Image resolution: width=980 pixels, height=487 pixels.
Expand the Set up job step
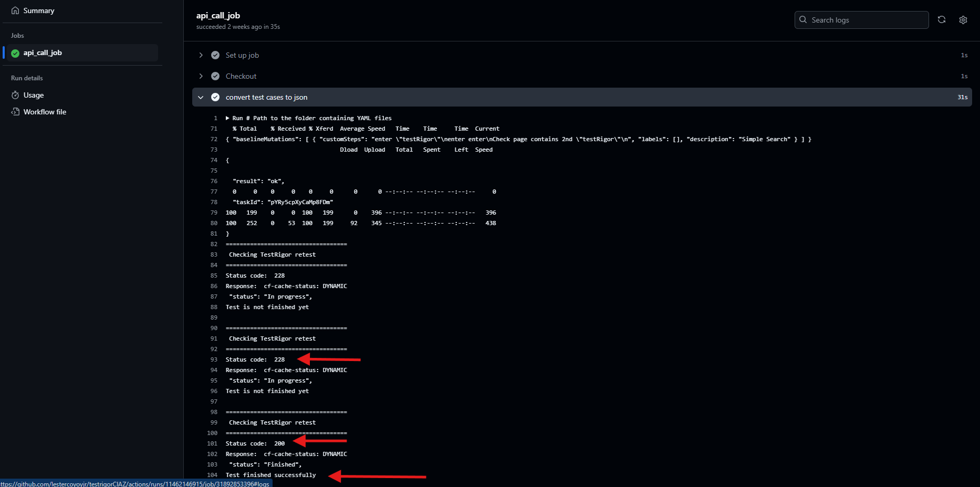201,55
